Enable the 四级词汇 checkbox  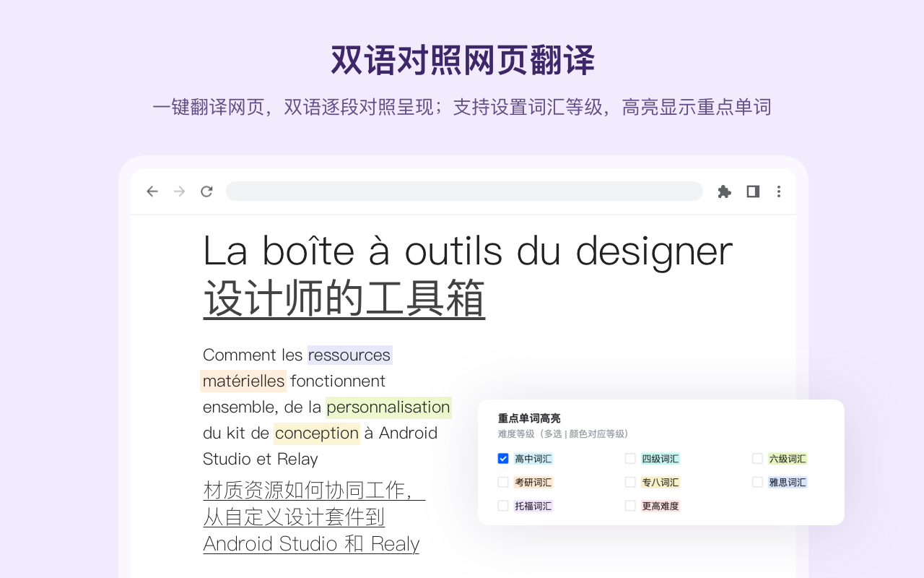click(x=630, y=458)
